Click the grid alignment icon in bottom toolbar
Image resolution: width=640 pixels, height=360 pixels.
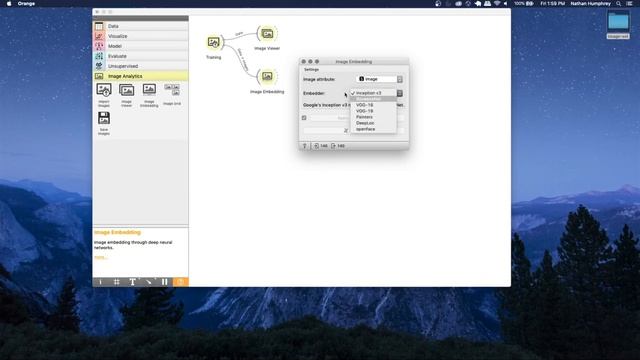pyautogui.click(x=116, y=282)
